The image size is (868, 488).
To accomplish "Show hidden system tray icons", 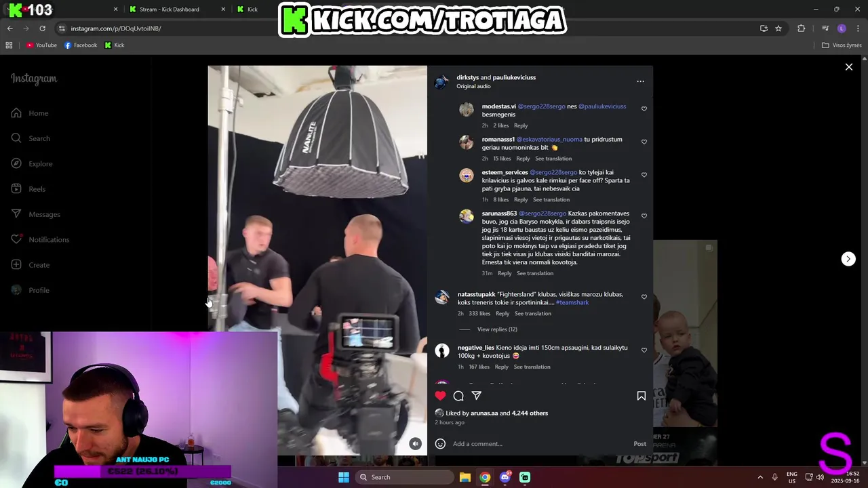I will [760, 477].
